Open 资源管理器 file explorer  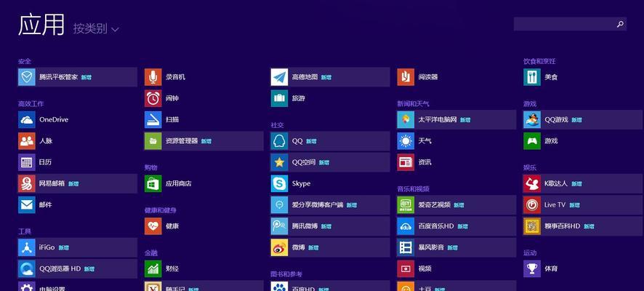click(204, 141)
